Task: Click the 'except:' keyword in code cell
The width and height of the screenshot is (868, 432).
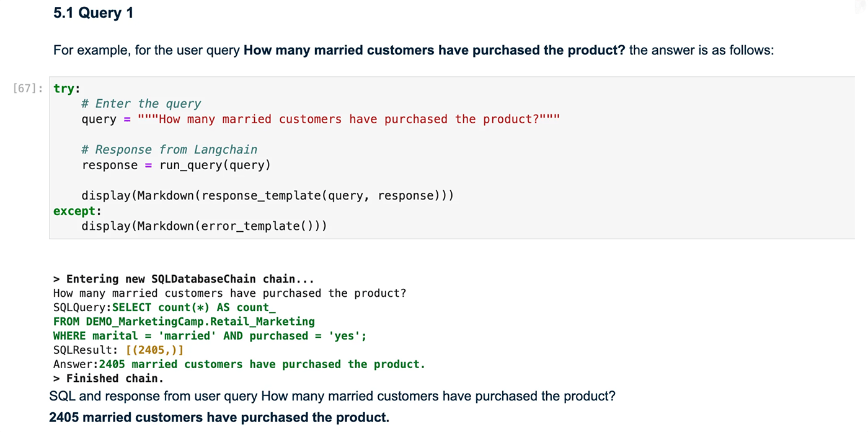Action: (x=77, y=211)
